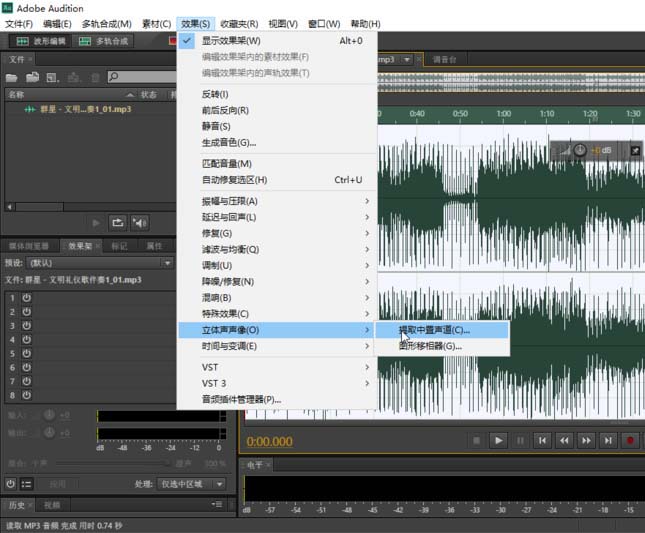Toggle power for effect slot 1
645x533 pixels.
point(26,298)
